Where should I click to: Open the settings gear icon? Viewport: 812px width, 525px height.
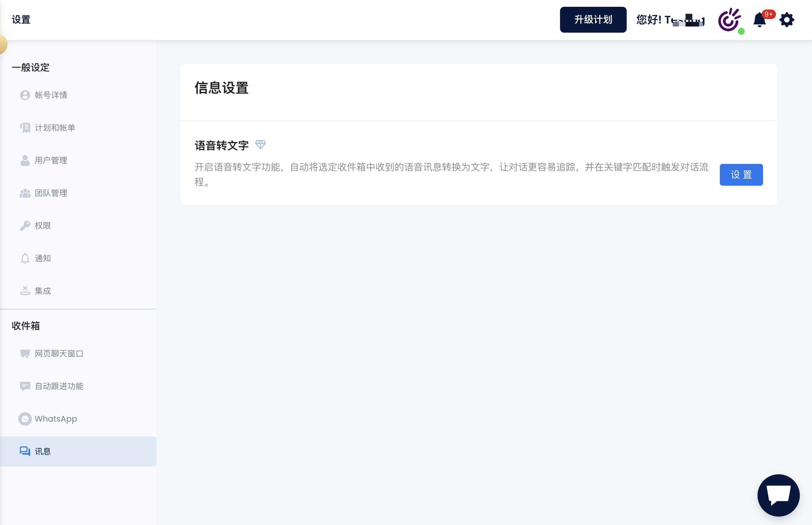point(786,20)
